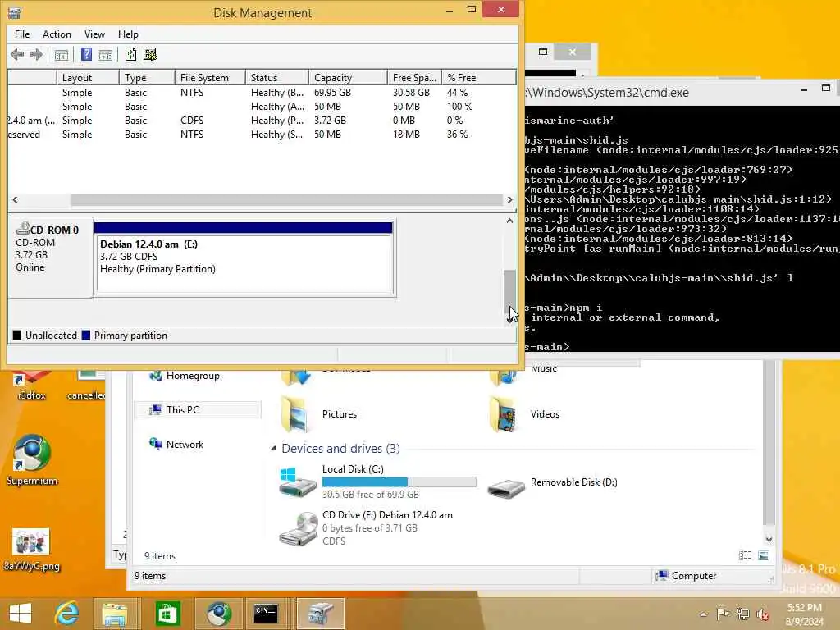Switch to Disk Management taskbar button
This screenshot has height=630, width=840.
320,614
